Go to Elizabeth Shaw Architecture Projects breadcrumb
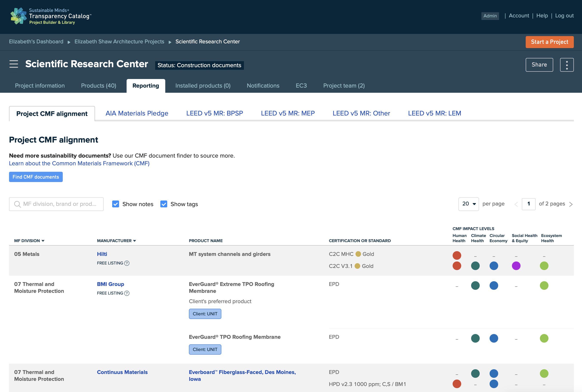582x392 pixels. pos(119,42)
